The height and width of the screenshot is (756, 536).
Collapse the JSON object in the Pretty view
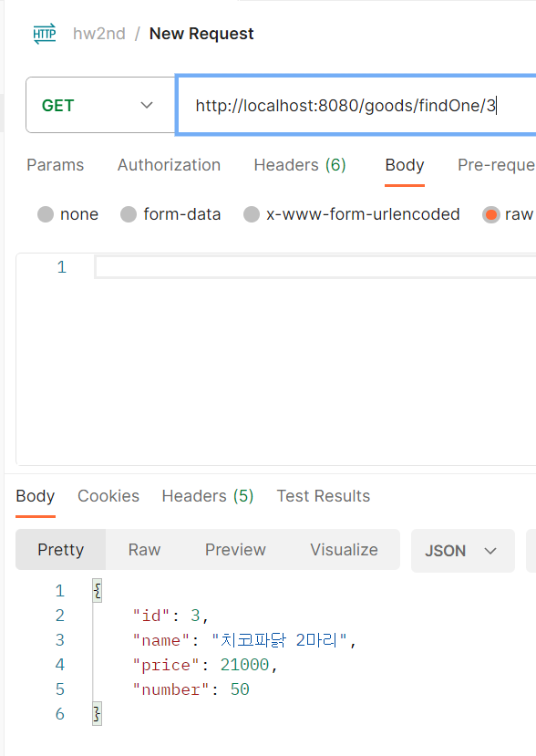click(97, 590)
